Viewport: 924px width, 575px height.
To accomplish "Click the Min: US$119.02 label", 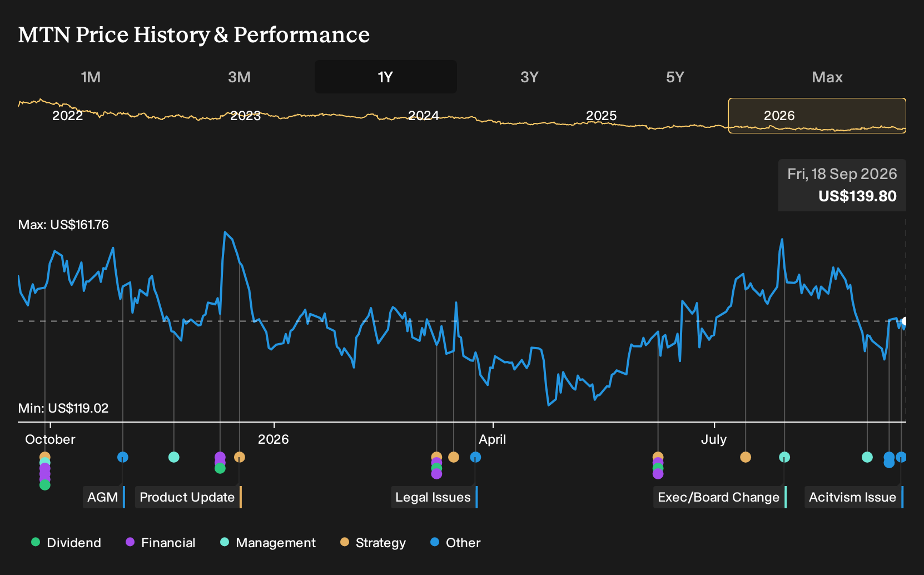I will click(63, 408).
